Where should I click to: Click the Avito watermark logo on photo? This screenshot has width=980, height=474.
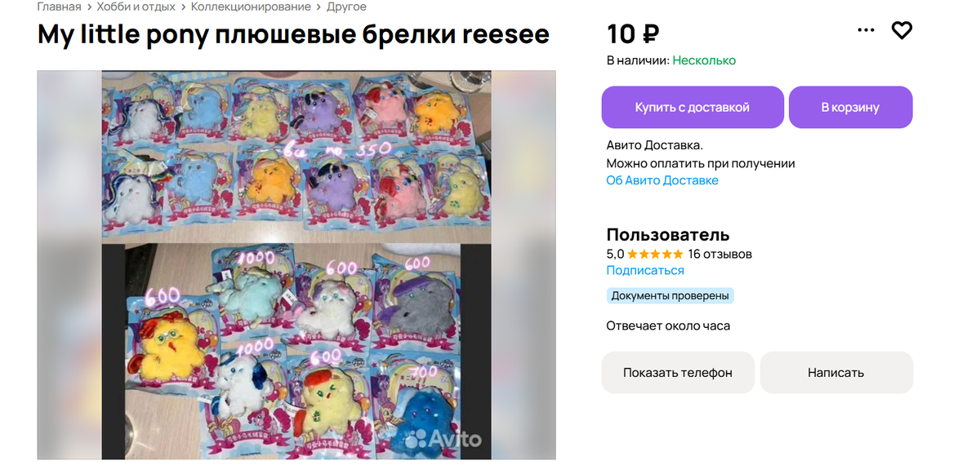(443, 439)
